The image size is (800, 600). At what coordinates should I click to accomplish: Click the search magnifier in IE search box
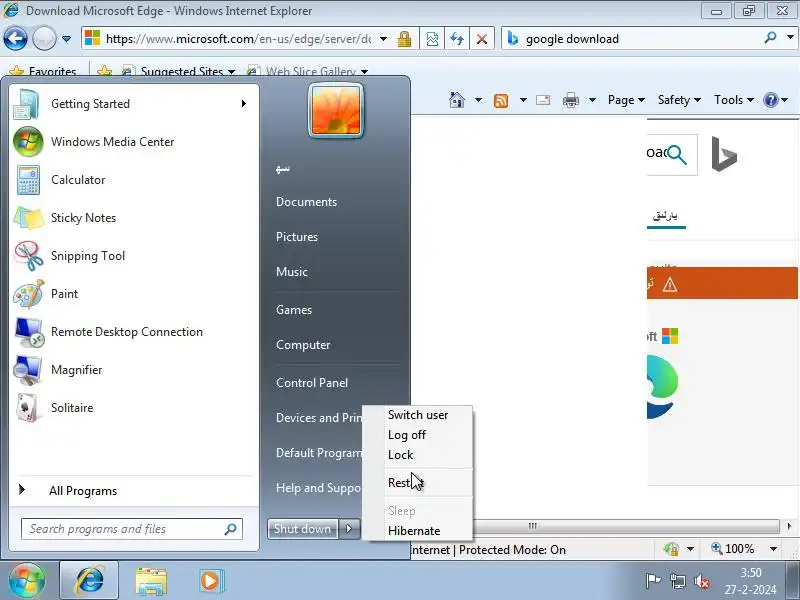pos(770,38)
